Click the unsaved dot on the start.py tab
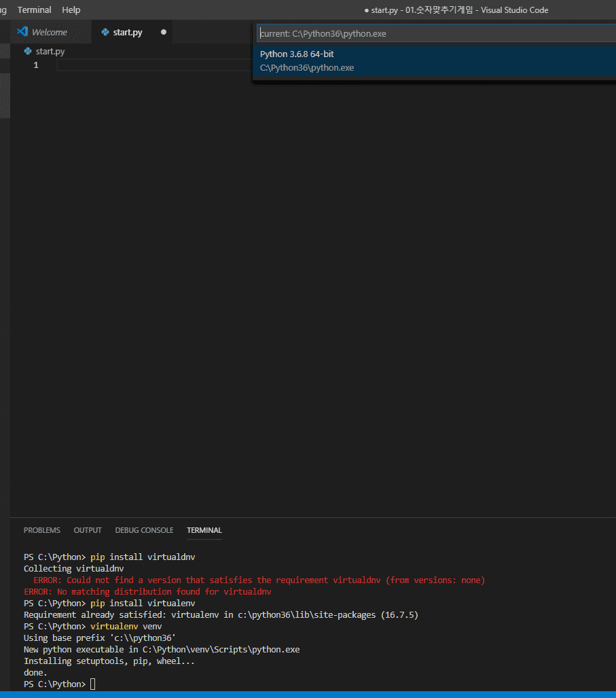 (x=164, y=32)
